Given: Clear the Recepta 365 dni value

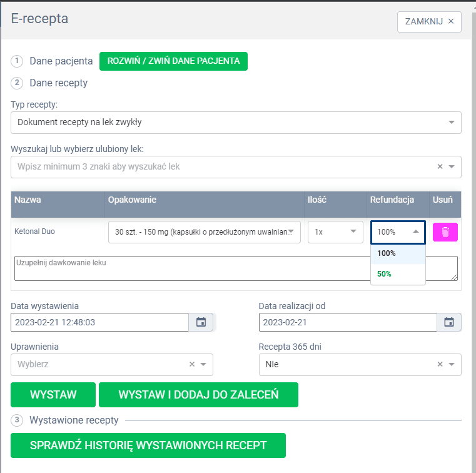Looking at the screenshot, I should pyautogui.click(x=440, y=364).
